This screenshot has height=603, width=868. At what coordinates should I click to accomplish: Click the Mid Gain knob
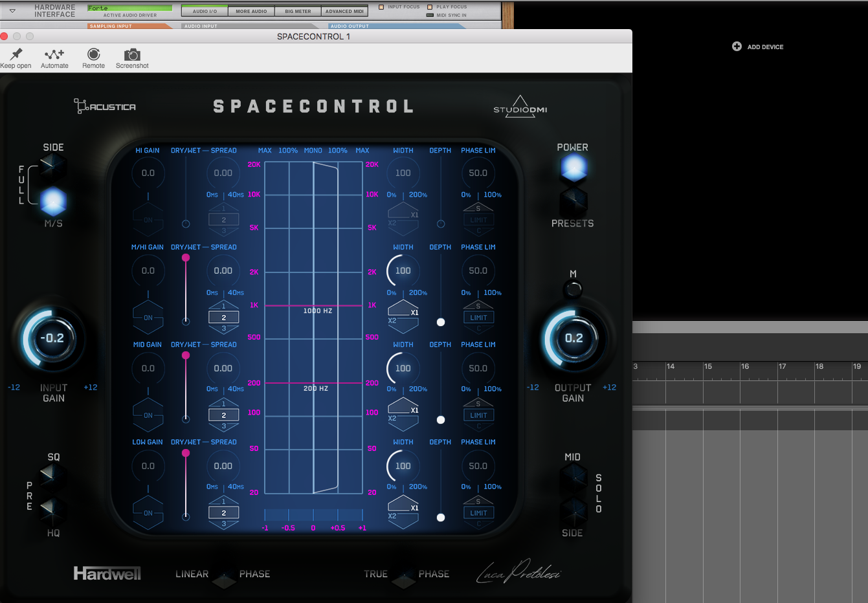click(x=148, y=368)
